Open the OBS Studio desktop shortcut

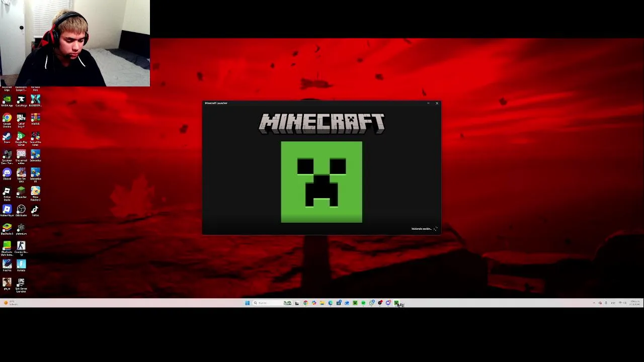point(21,211)
